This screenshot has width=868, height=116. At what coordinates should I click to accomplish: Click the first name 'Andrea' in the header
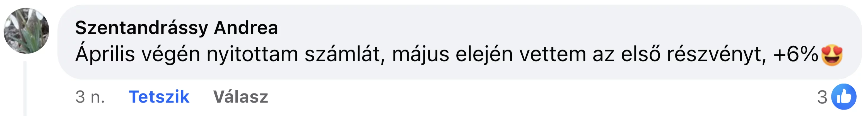[246, 28]
